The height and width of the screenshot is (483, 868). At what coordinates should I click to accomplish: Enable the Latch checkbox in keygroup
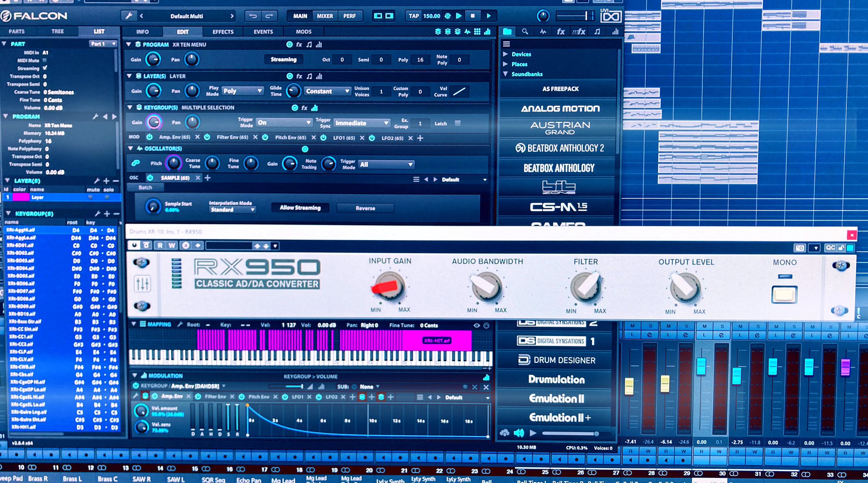458,123
